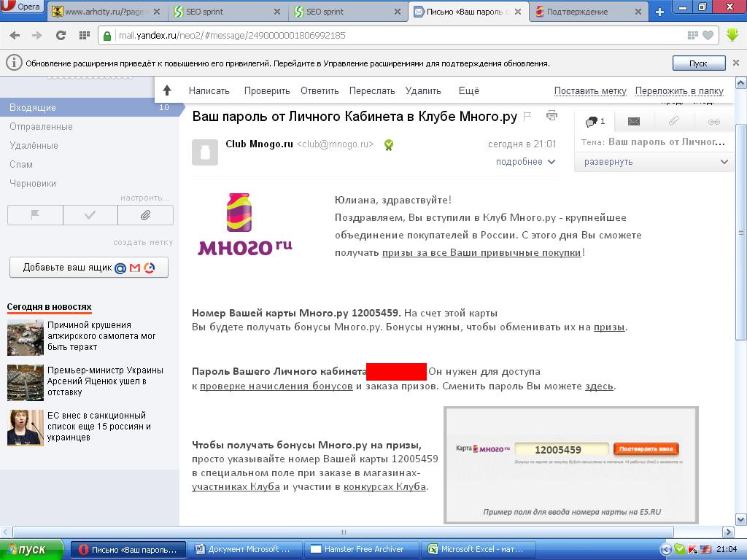This screenshot has height=560, width=747.
Task: Click создать метку link
Action: tap(143, 242)
